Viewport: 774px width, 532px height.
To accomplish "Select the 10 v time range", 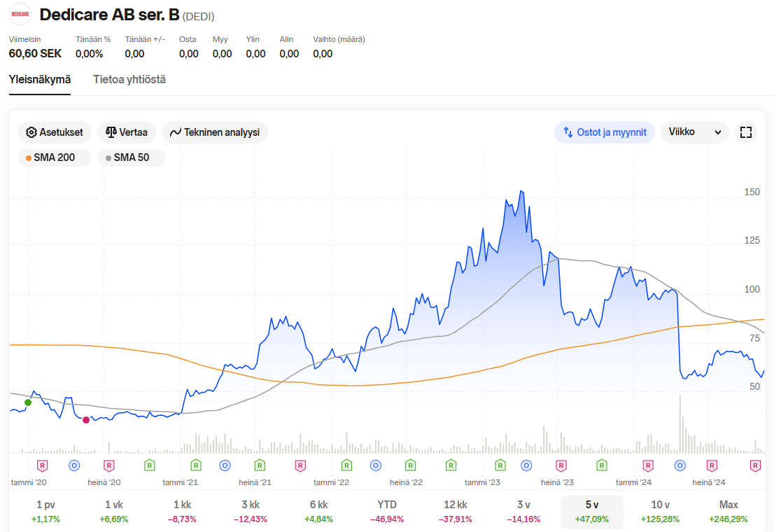I will point(660,512).
